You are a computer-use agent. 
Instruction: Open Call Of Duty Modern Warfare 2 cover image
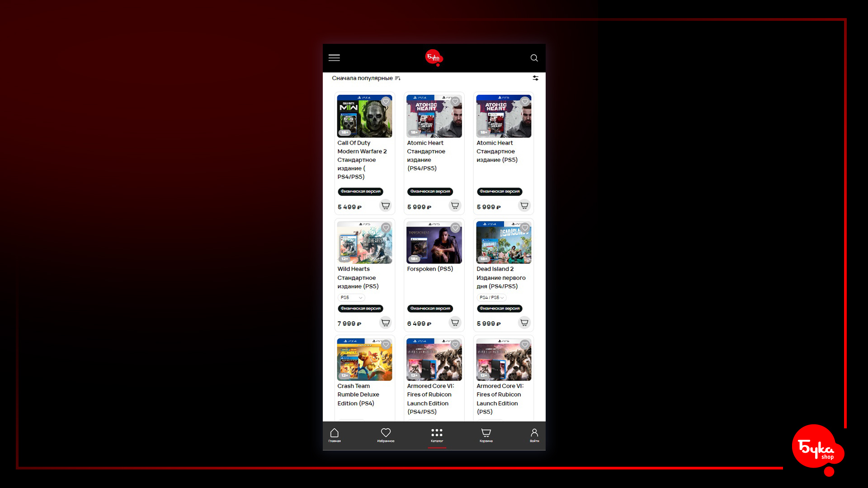click(364, 116)
